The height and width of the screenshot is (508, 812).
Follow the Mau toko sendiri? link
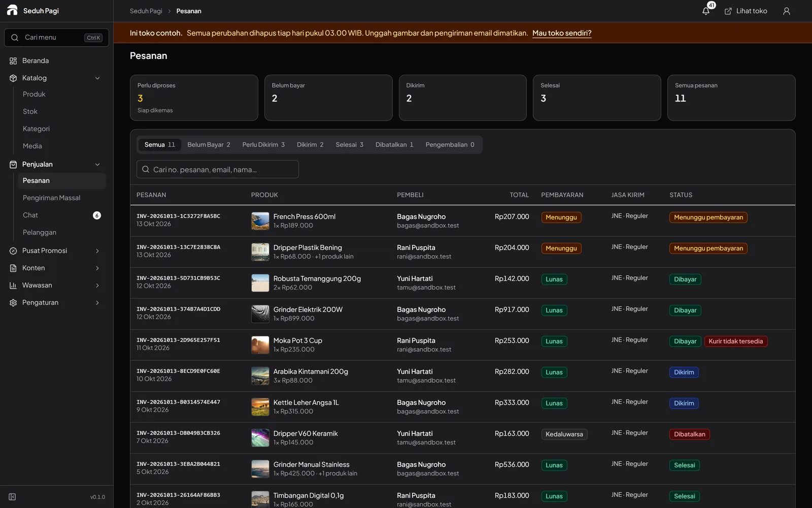562,33
